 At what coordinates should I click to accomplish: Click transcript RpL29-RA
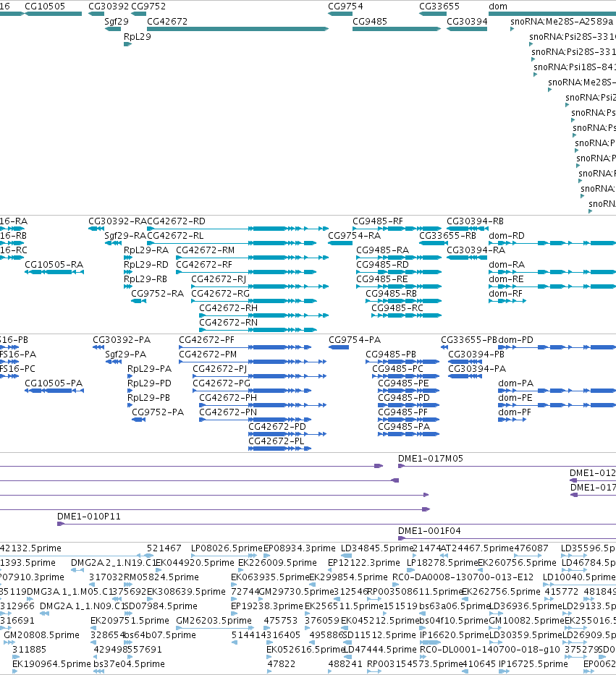point(128,258)
